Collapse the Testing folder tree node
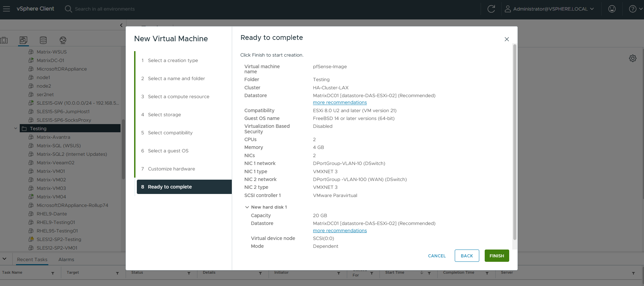Image resolution: width=644 pixels, height=286 pixels. click(x=16, y=129)
